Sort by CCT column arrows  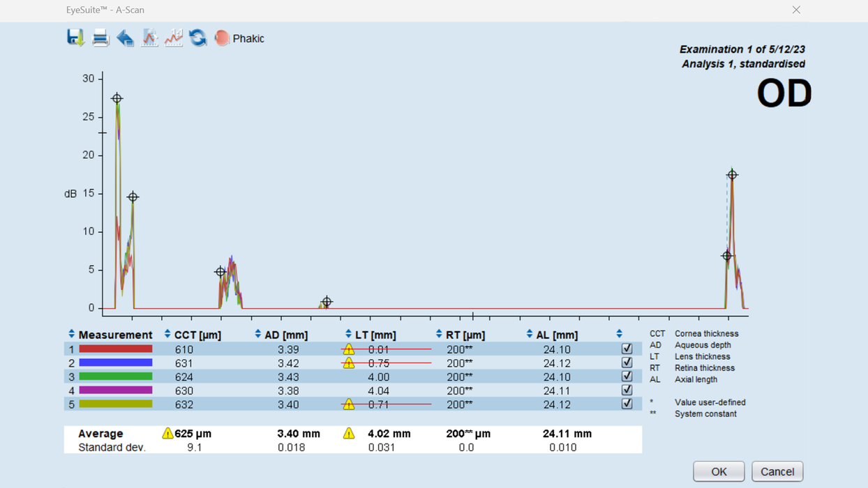coord(167,335)
